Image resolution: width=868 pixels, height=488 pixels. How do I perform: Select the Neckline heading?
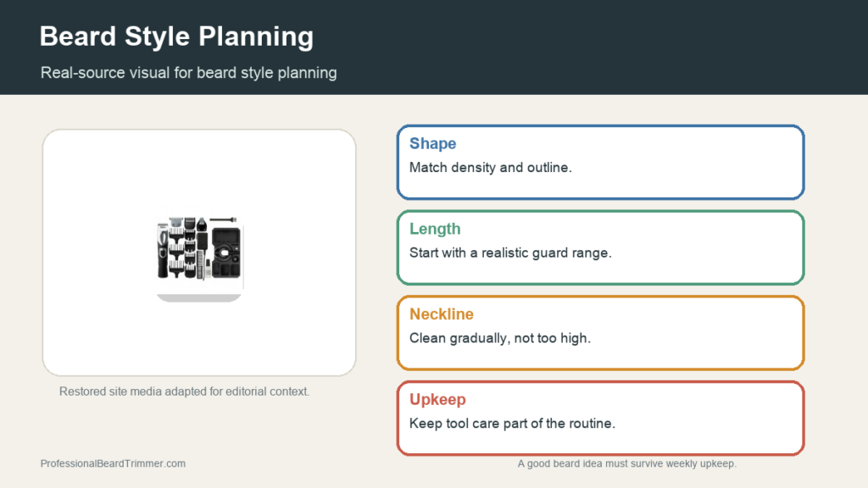(441, 313)
